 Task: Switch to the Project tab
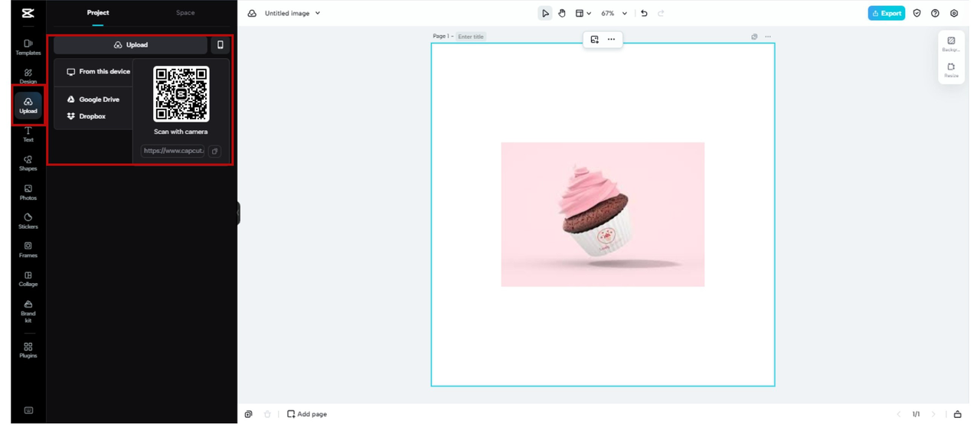tap(98, 13)
